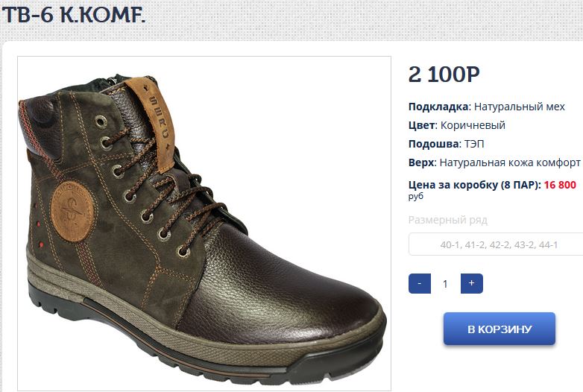Click the minus quantity button

click(420, 283)
